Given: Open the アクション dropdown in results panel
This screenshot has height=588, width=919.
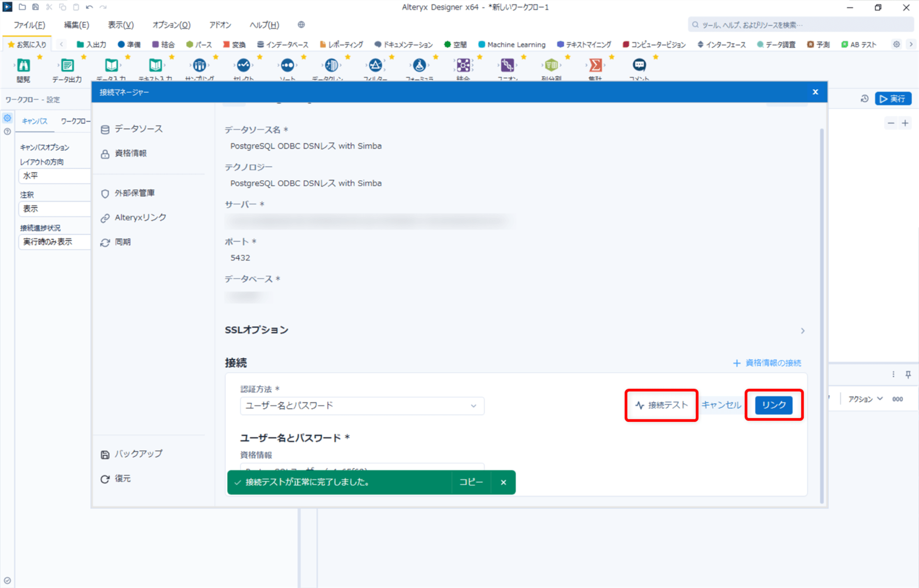Looking at the screenshot, I should (x=865, y=399).
